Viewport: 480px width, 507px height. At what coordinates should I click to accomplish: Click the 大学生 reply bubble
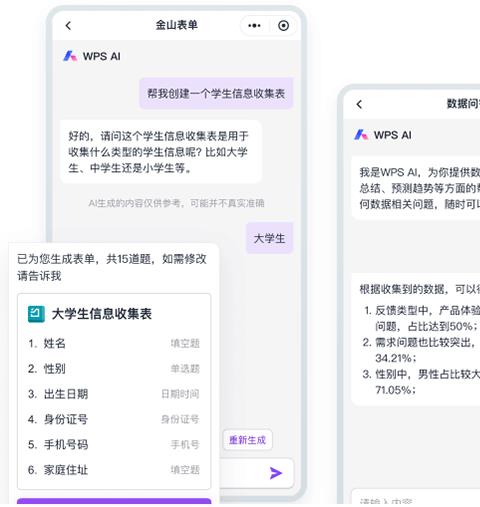tap(269, 238)
